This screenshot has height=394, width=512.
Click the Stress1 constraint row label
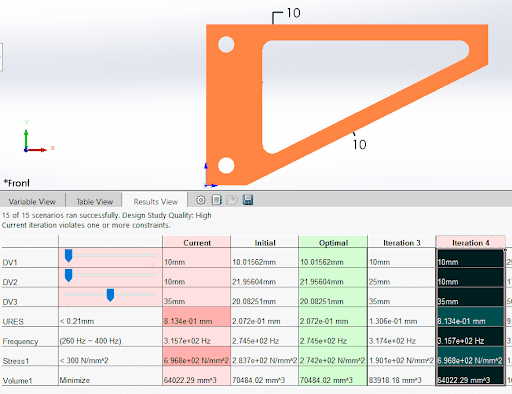[x=16, y=361]
